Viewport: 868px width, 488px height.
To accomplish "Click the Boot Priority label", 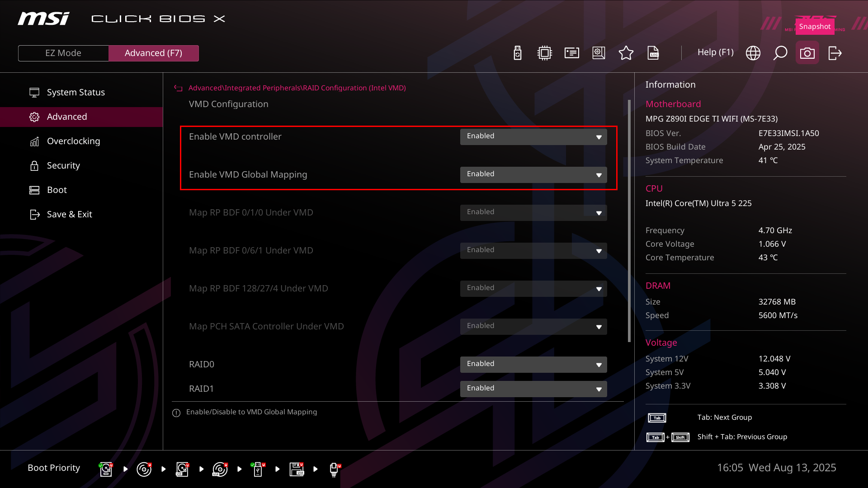I will [54, 468].
